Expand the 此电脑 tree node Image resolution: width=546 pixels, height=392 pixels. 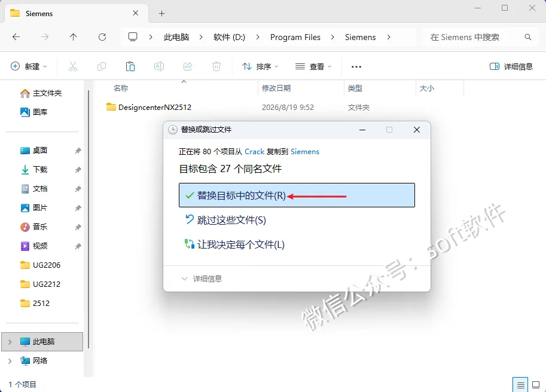10,342
